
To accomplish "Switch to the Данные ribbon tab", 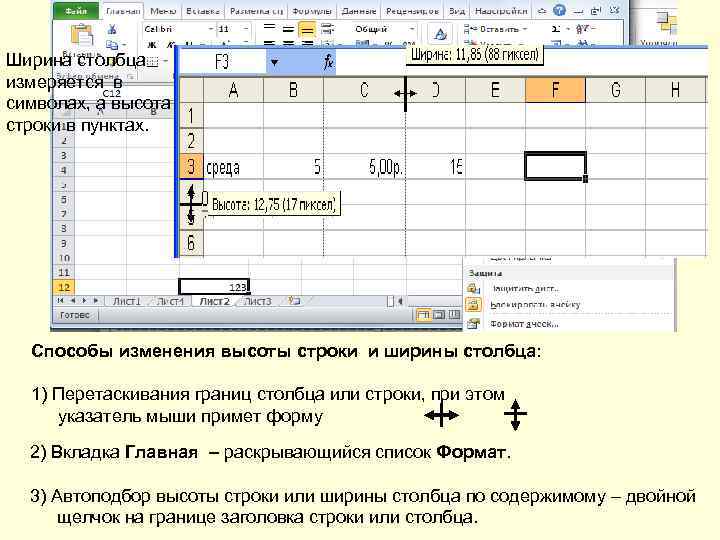I will click(x=359, y=11).
